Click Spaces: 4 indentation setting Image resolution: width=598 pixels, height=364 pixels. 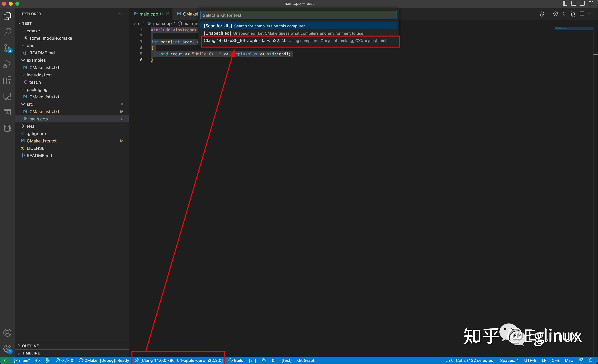(509, 360)
